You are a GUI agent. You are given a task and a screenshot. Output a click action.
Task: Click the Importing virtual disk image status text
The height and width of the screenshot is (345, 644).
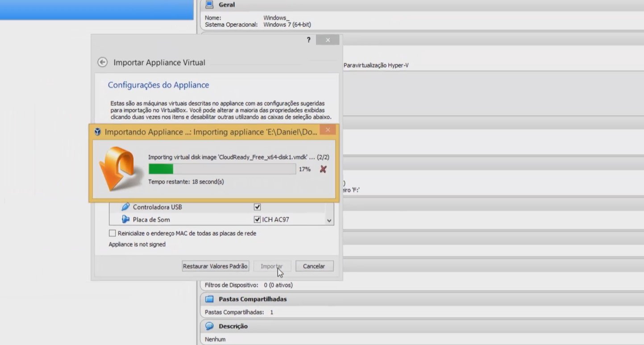[239, 157]
